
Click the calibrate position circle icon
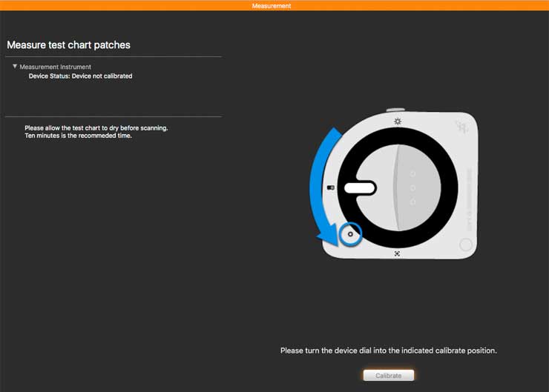tap(350, 234)
